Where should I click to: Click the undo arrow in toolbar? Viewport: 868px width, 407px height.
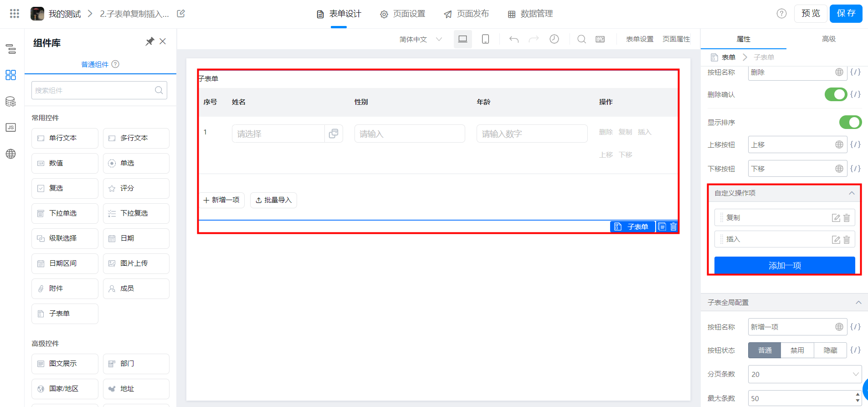pyautogui.click(x=514, y=39)
